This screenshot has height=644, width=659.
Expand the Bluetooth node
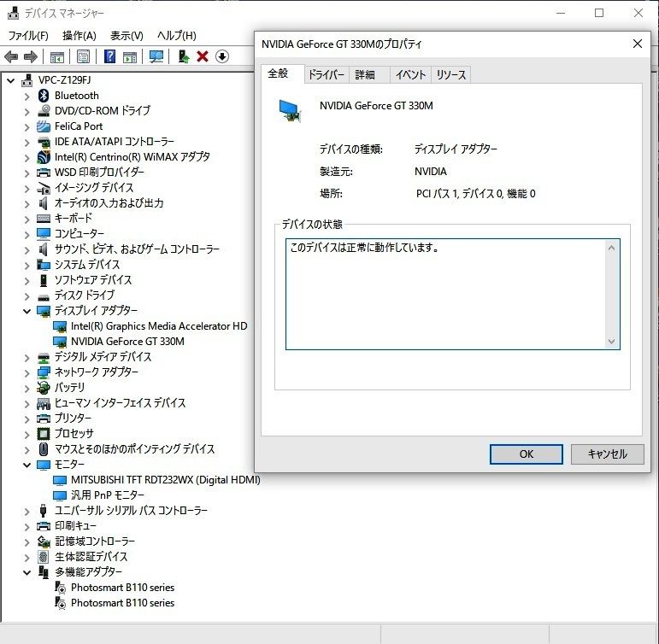tap(27, 97)
